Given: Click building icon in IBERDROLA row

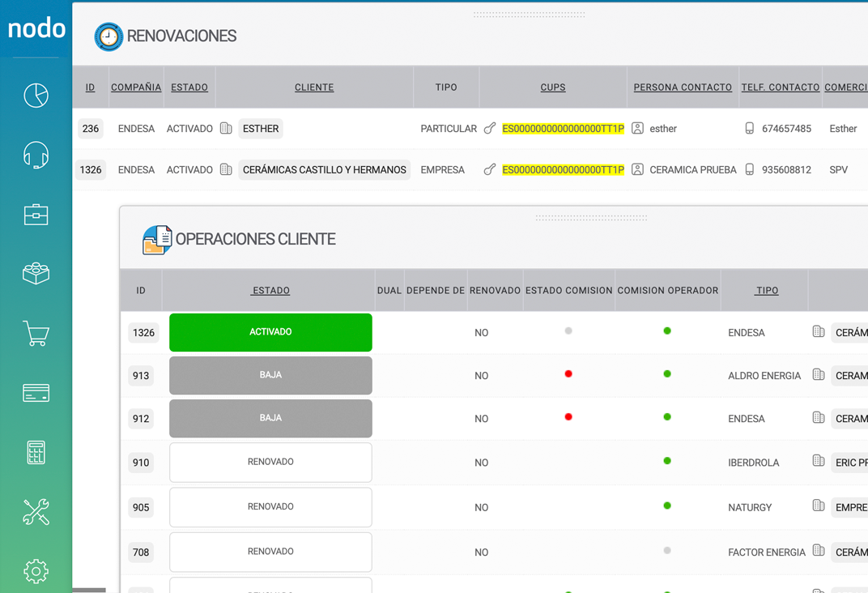Looking at the screenshot, I should pos(819,461).
